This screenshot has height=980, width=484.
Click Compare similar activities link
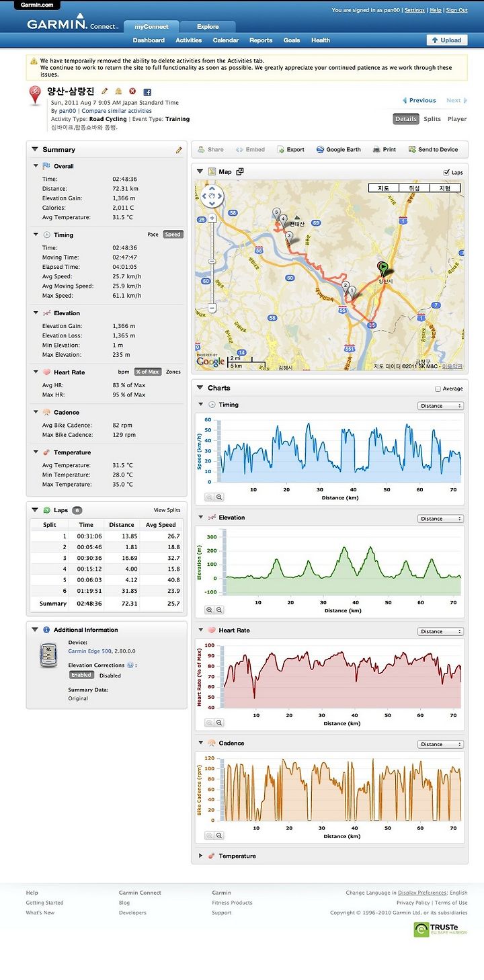[116, 111]
